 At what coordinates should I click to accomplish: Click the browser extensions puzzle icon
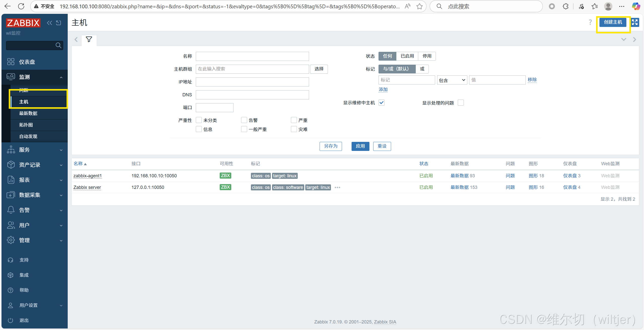565,6
